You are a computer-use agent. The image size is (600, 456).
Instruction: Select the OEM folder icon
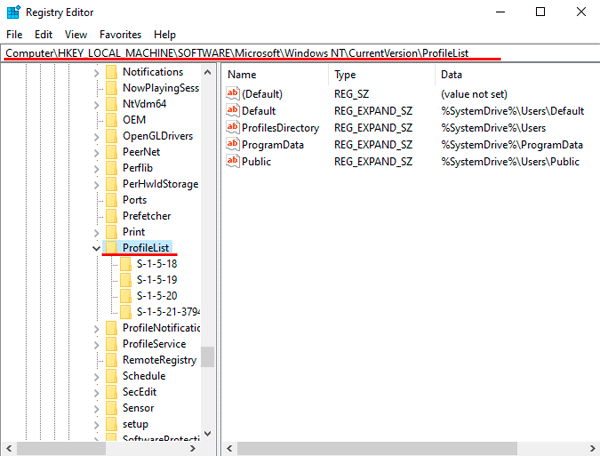click(x=111, y=120)
